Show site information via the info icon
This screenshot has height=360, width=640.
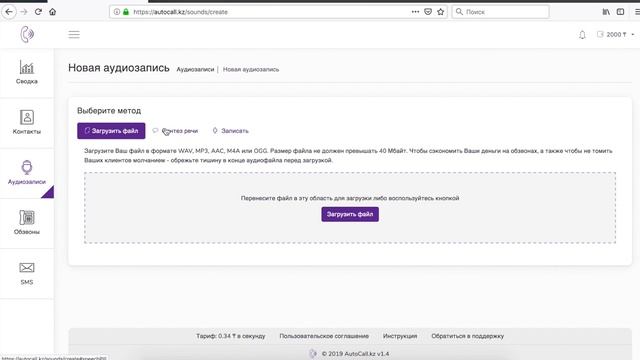pos(117,12)
